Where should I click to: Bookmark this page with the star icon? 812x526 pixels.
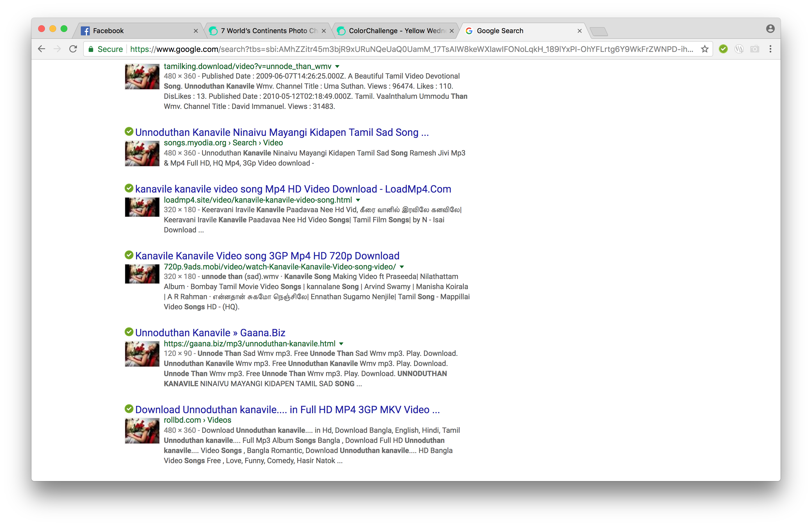[705, 49]
